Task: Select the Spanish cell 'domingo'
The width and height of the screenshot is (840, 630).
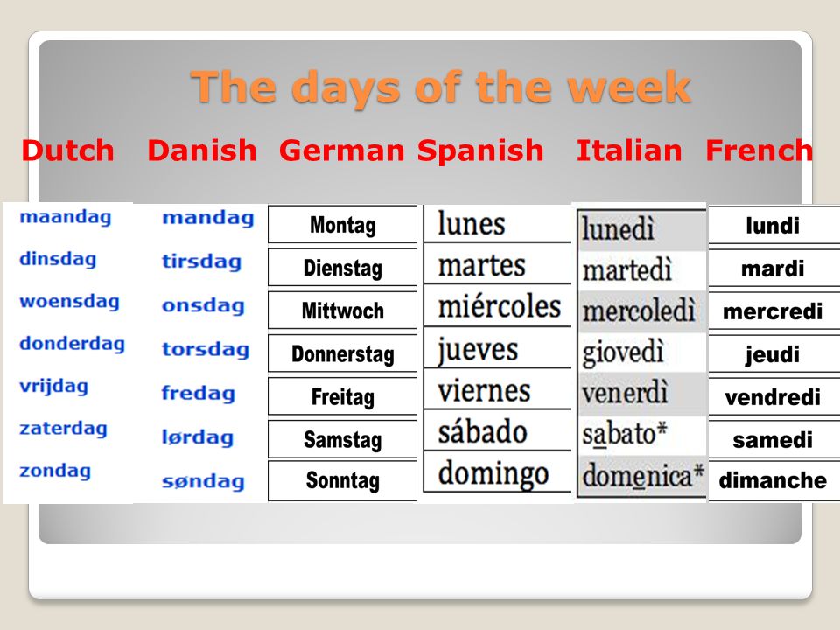Action: pyautogui.click(x=497, y=473)
